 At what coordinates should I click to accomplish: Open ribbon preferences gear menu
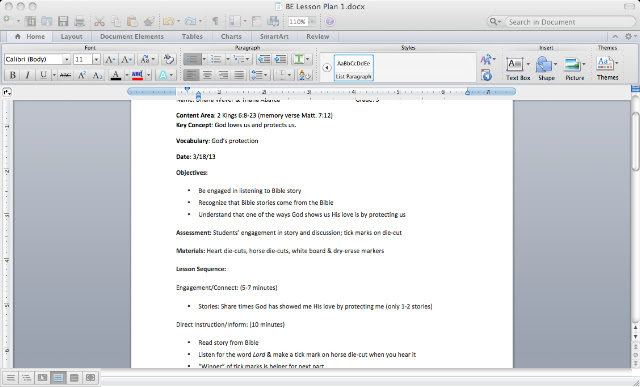point(630,36)
